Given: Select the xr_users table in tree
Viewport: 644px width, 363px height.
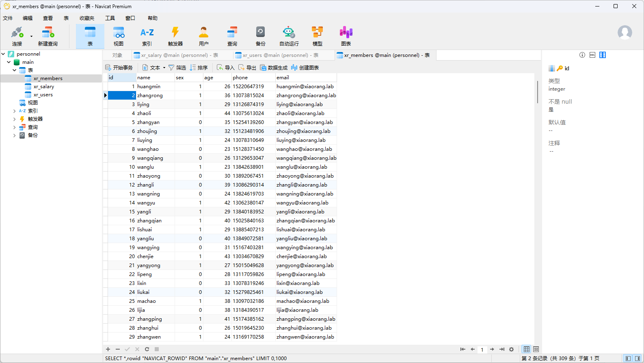Looking at the screenshot, I should click(x=43, y=95).
